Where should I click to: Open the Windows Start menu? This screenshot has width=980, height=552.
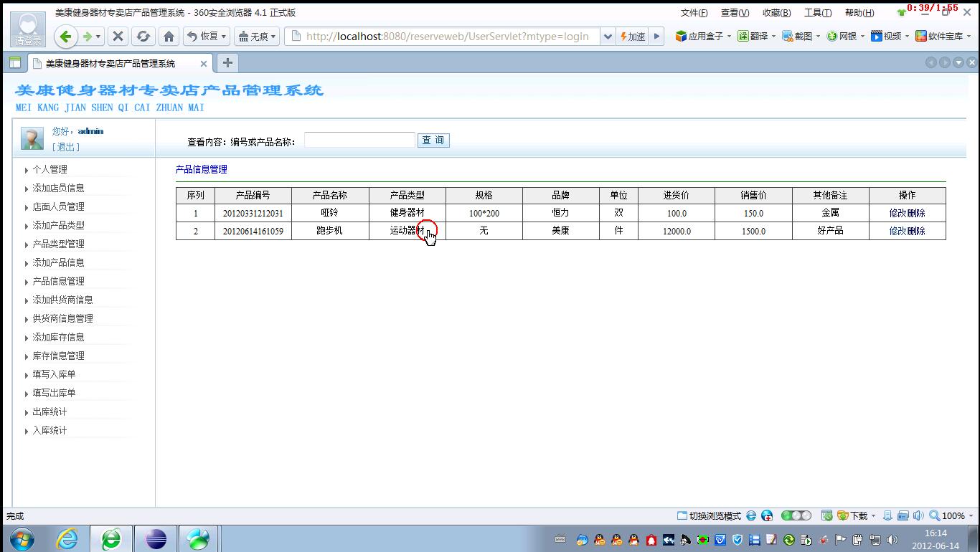22,538
